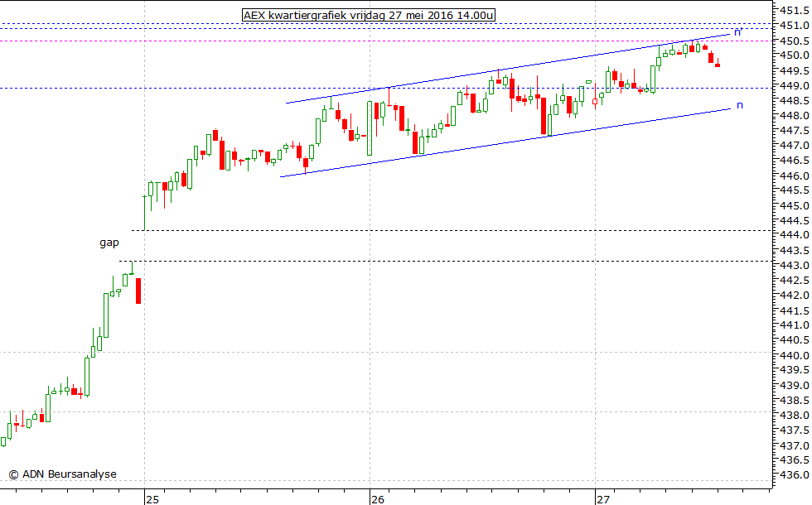Click the price label 443.5 on the axis

point(795,250)
